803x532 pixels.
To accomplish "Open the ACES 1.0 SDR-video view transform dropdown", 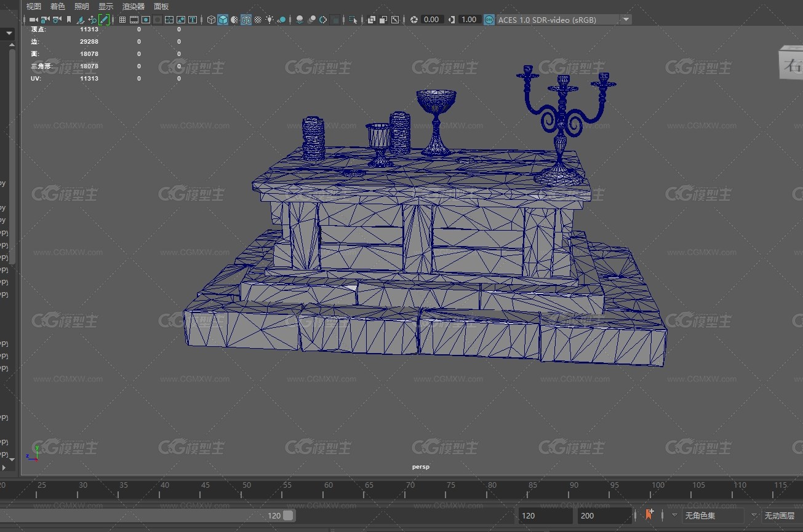I will click(x=564, y=20).
